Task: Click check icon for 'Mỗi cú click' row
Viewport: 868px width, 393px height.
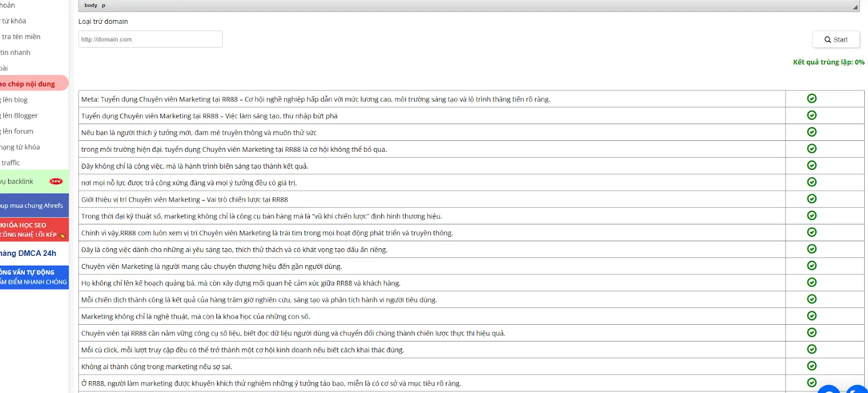Action: tap(812, 349)
